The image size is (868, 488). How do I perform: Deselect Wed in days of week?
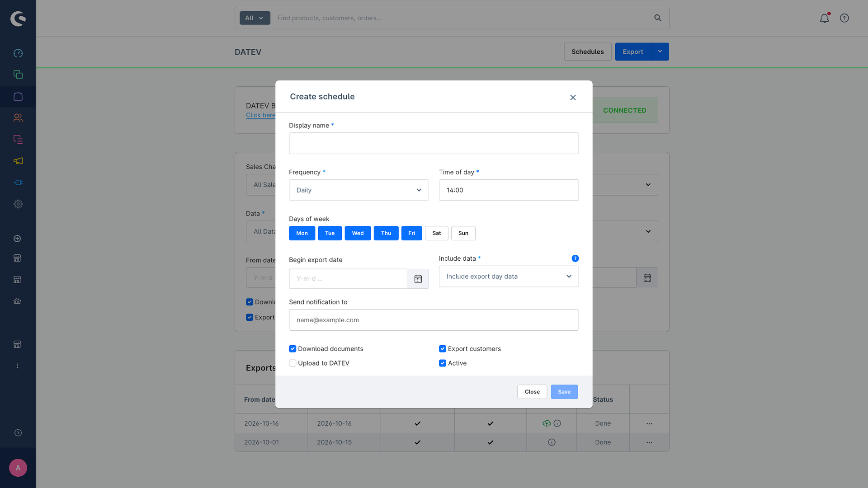tap(358, 233)
